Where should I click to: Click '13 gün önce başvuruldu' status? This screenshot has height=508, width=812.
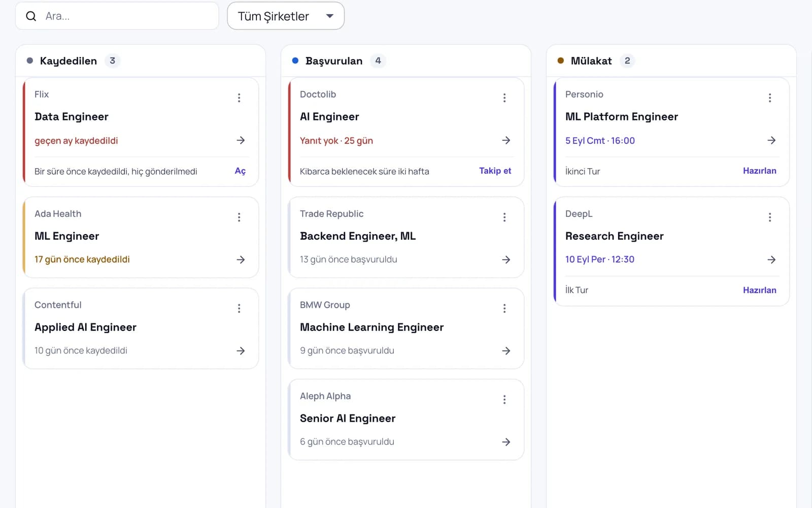tap(349, 260)
